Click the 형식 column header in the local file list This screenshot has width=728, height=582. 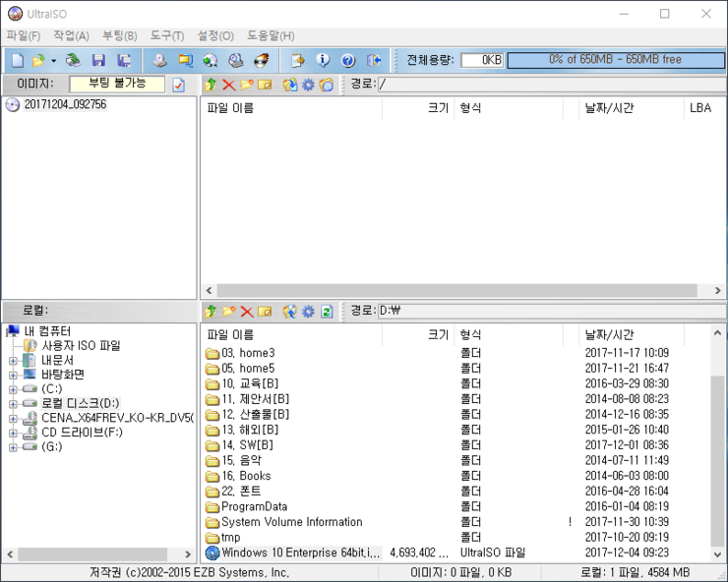[509, 334]
